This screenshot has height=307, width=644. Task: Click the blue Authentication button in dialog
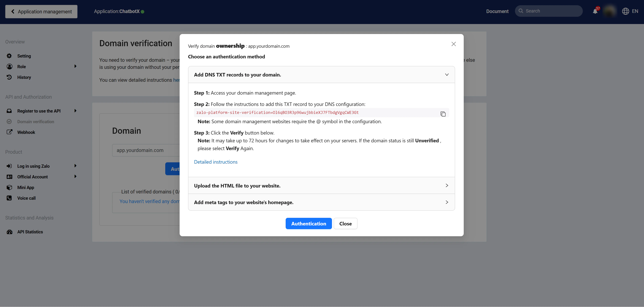[x=308, y=223]
